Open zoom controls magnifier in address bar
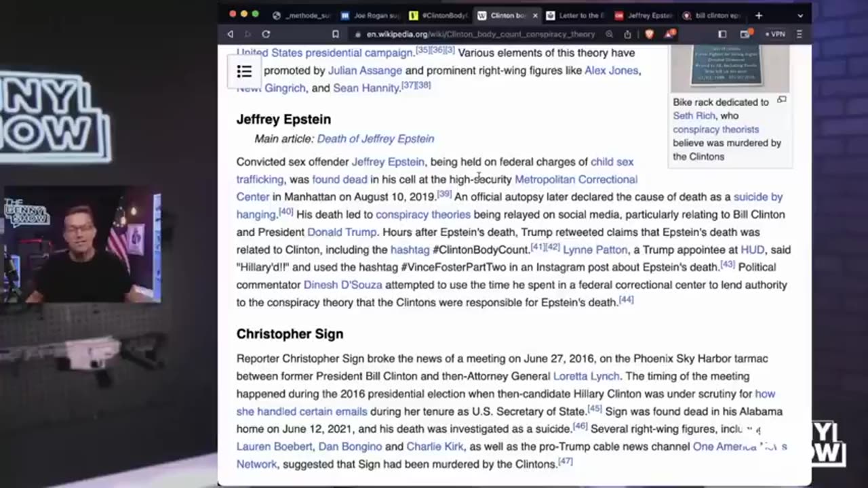The height and width of the screenshot is (488, 868). 609,34
